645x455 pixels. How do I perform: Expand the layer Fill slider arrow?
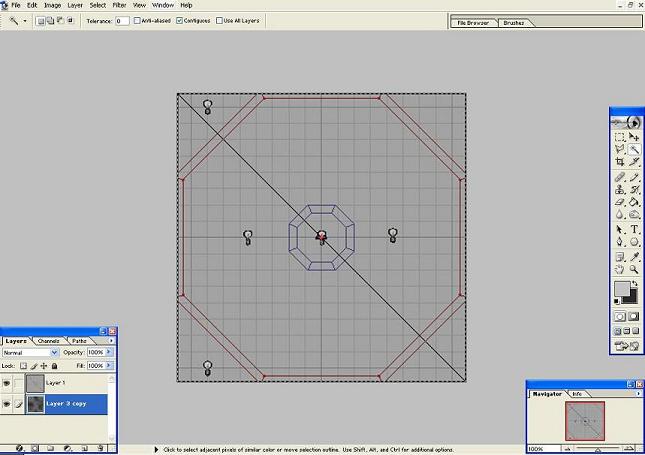click(x=110, y=366)
